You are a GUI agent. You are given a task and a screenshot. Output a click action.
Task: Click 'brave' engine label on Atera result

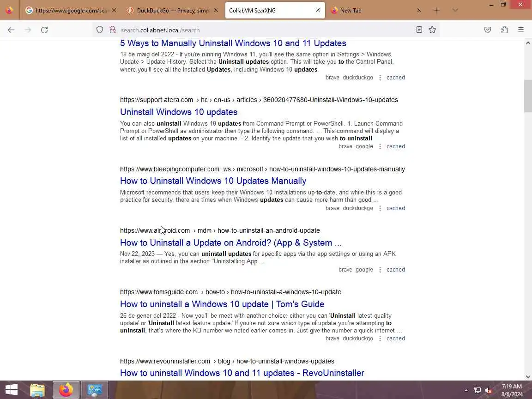click(345, 146)
